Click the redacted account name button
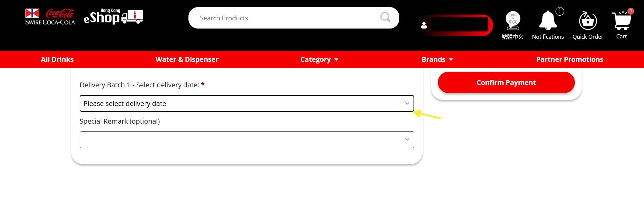The image size is (644, 198). 459,25
